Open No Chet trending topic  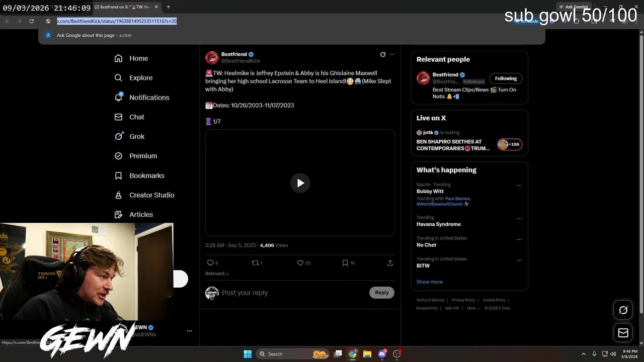click(426, 245)
